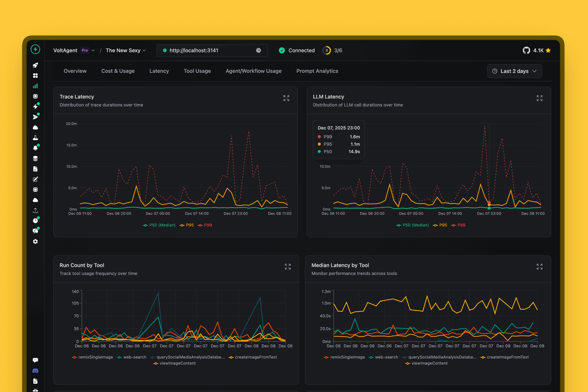Toggle the P99 series in Trace Latency legend
This screenshot has height=392, width=588.
pyautogui.click(x=205, y=225)
